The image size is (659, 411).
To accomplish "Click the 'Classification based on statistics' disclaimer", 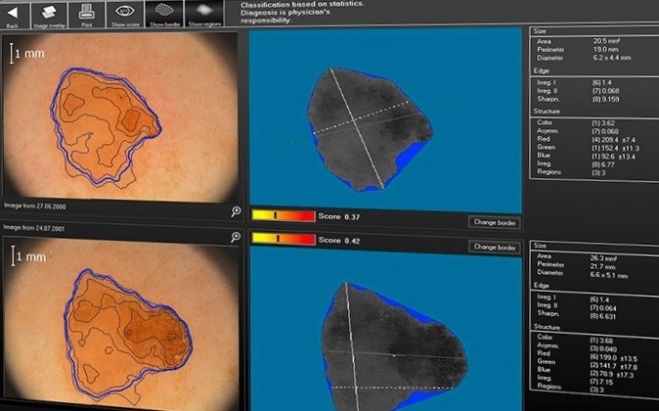I will point(303,12).
